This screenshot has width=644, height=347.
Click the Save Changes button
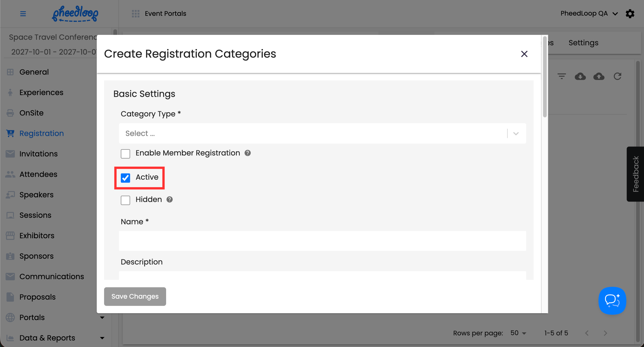[x=135, y=296]
